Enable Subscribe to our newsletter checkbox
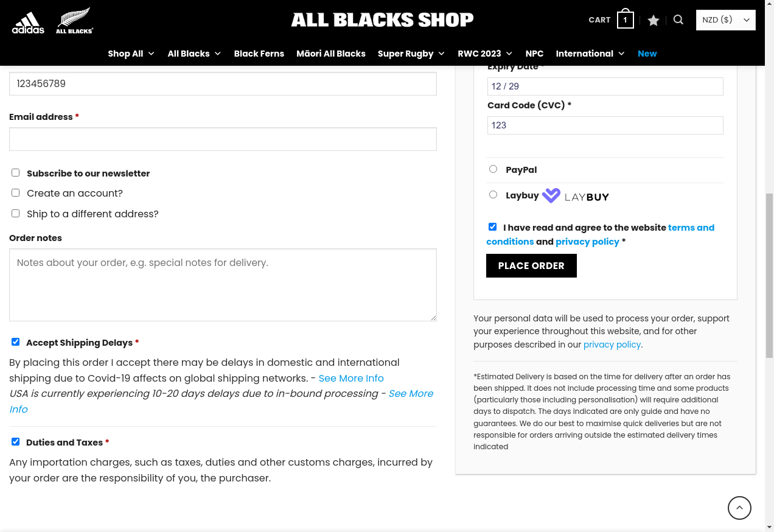 point(16,173)
